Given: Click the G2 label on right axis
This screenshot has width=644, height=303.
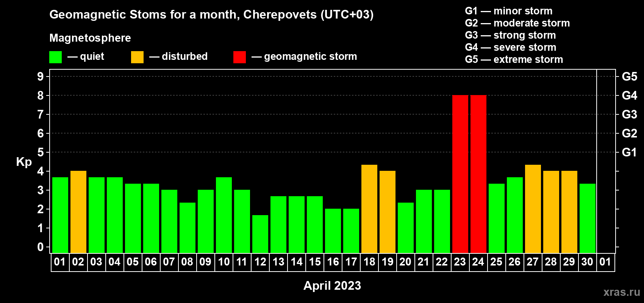Looking at the screenshot, I should (630, 133).
